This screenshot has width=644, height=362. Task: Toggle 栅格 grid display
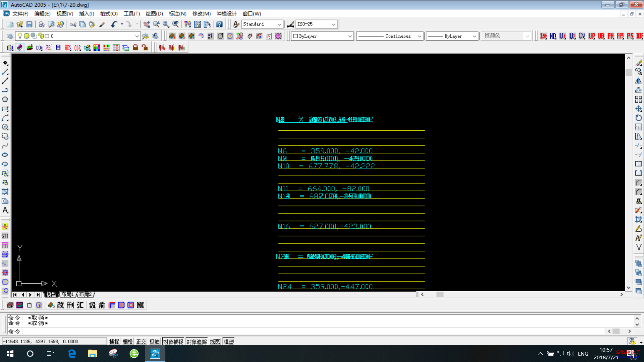pos(127,342)
